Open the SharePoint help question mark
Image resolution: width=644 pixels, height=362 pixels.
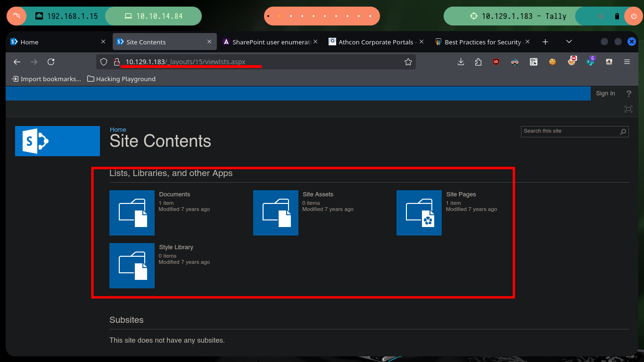pyautogui.click(x=628, y=93)
